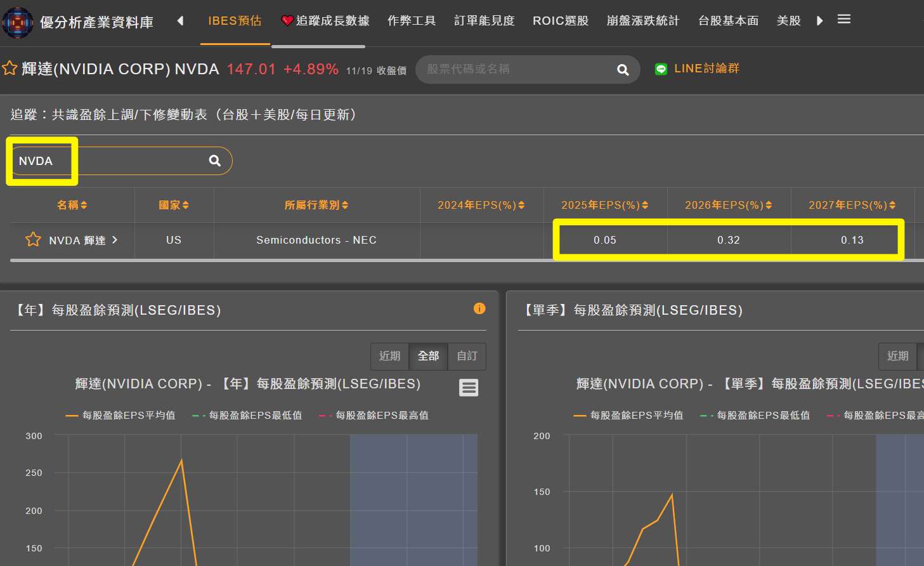Click the site logo icon
Screen dimensions: 924x566
pos(17,23)
